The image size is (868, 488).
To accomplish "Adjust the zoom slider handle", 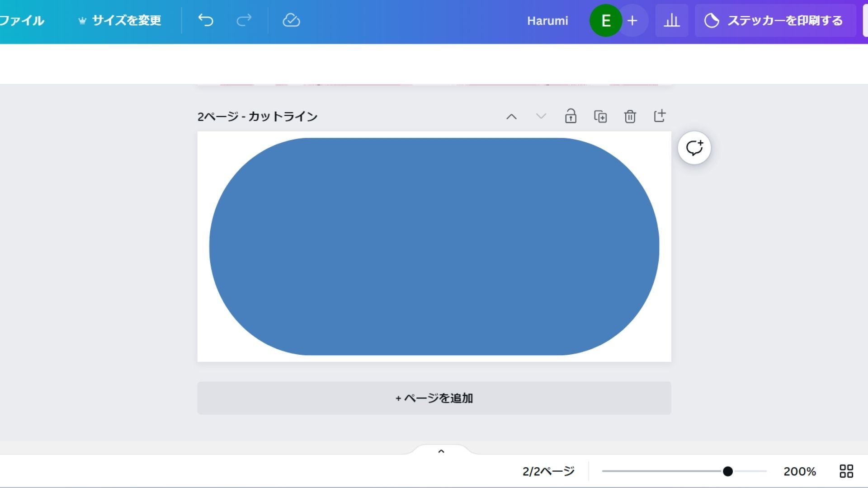I will coord(728,471).
